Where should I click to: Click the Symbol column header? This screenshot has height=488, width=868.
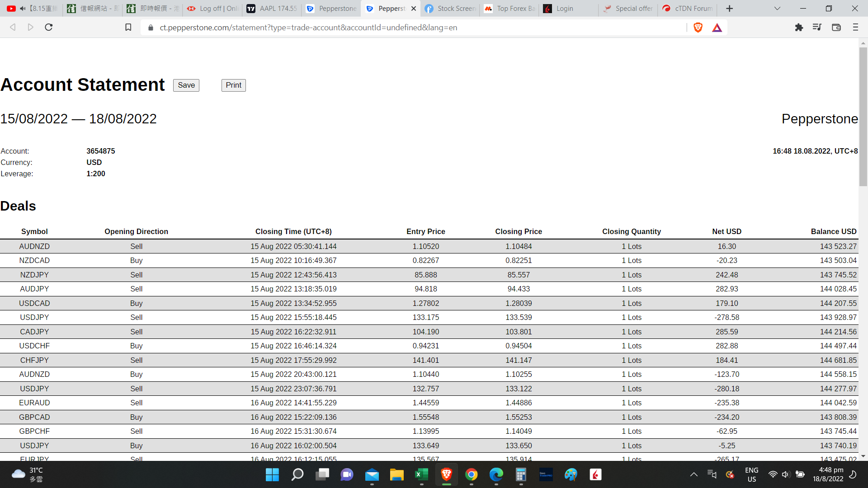34,231
